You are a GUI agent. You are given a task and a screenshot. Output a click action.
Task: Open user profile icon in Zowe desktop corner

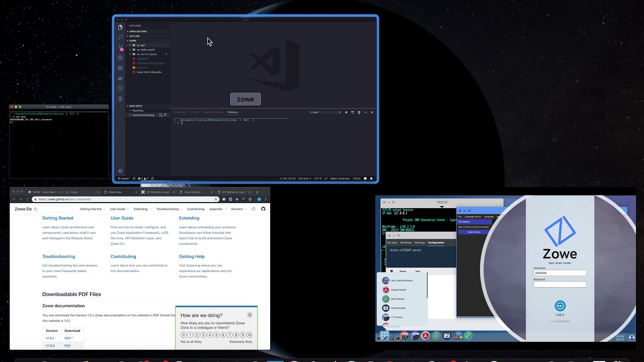coord(632,337)
